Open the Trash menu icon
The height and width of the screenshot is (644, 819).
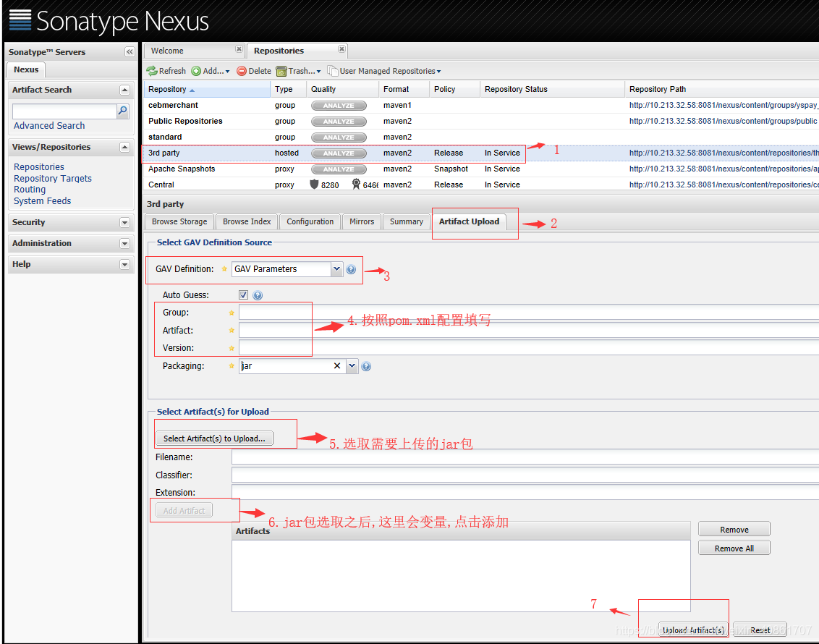click(281, 71)
